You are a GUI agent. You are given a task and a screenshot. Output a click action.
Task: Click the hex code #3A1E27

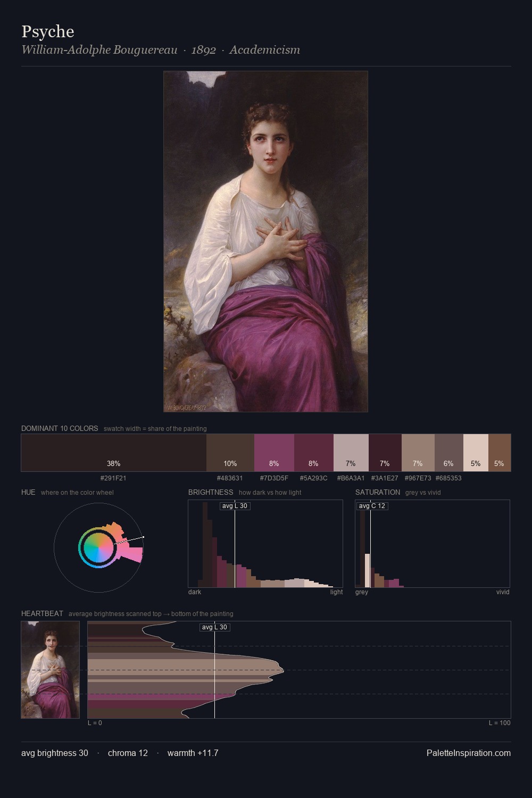385,478
